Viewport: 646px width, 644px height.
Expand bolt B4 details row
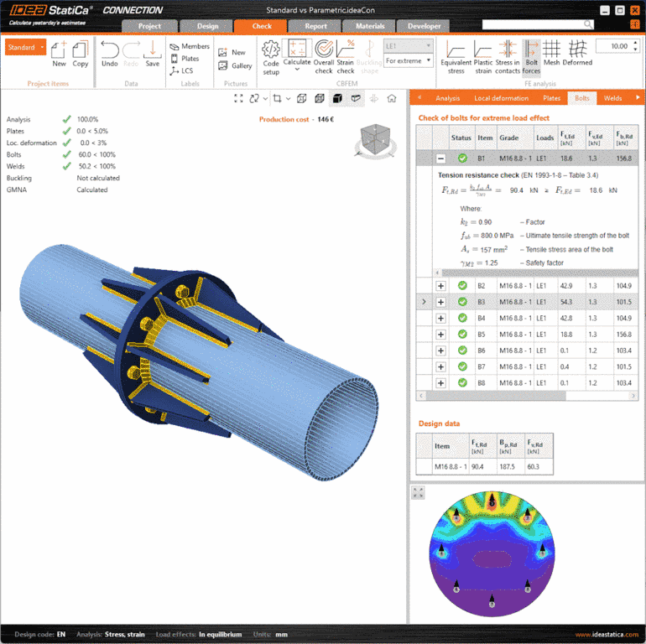pyautogui.click(x=440, y=319)
